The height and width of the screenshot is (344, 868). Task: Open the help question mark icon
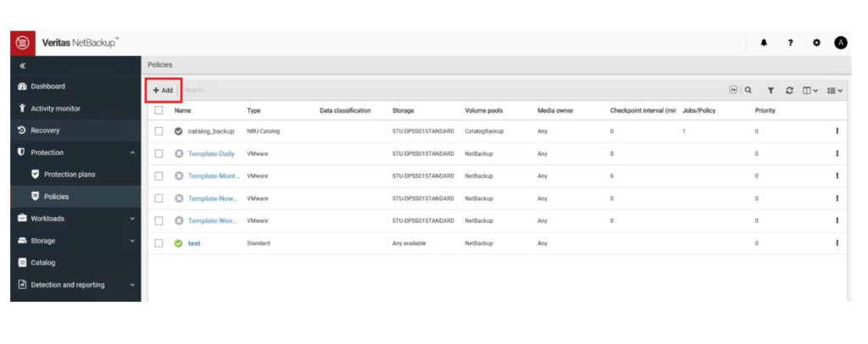(791, 42)
